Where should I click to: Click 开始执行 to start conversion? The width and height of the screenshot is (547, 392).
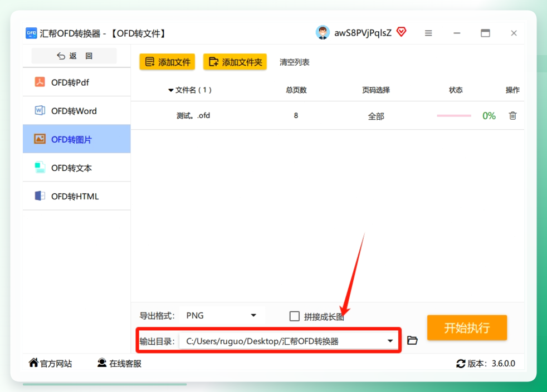[x=467, y=327]
